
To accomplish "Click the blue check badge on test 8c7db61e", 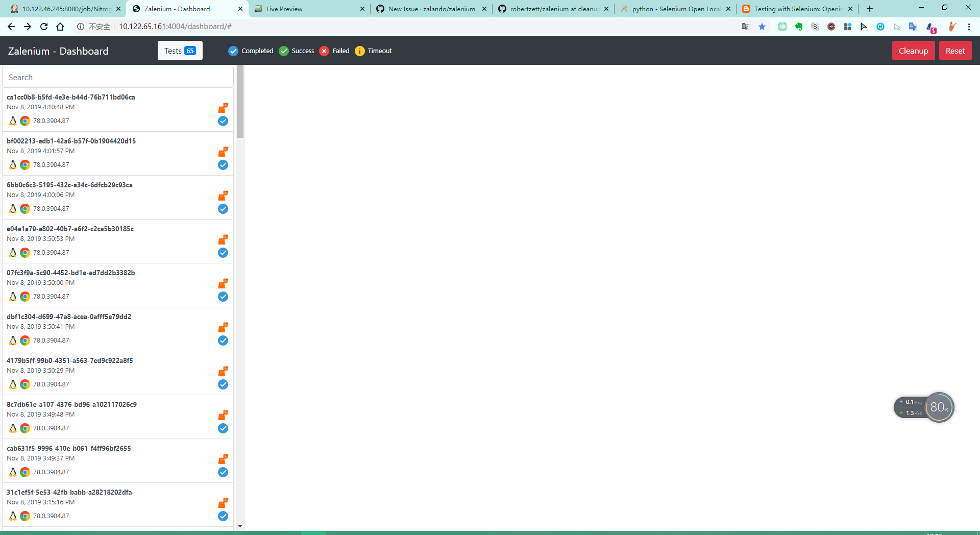I will pyautogui.click(x=223, y=428).
